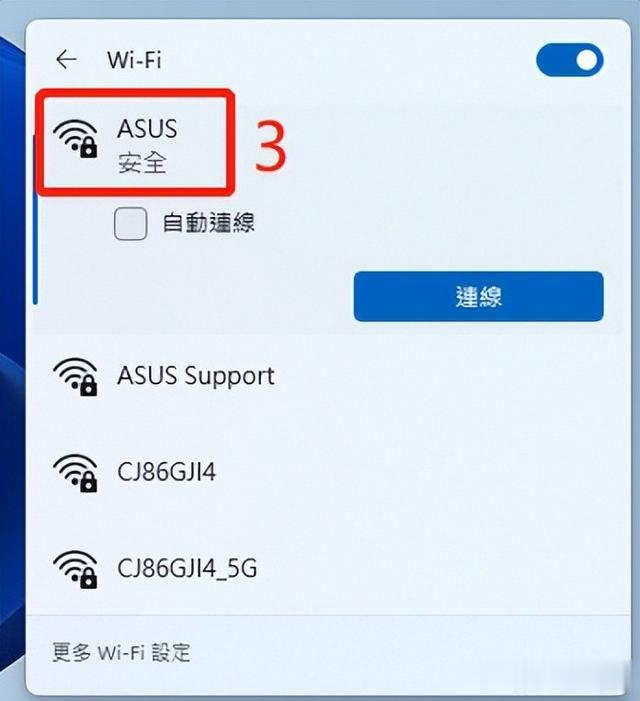Choose the CJ86GJI4 network entry
The image size is (640, 701).
point(327,473)
